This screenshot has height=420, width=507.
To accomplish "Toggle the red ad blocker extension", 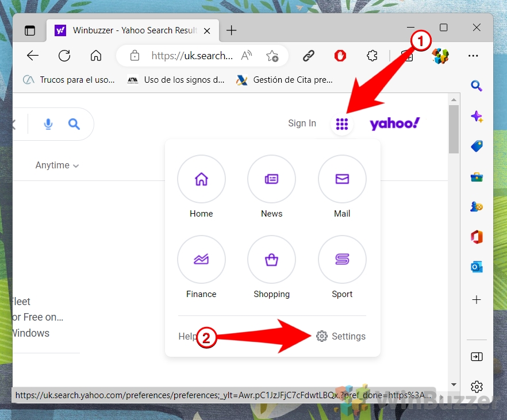I will (x=340, y=56).
